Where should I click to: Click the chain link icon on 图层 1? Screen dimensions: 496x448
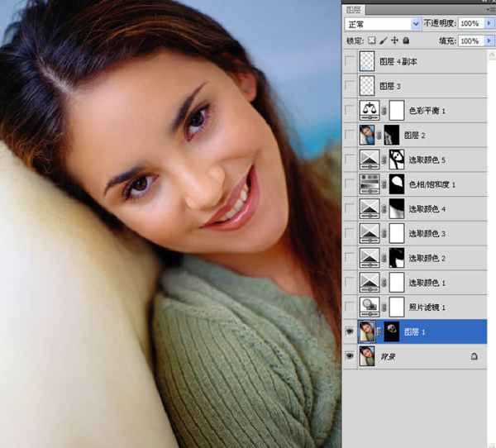coord(379,331)
